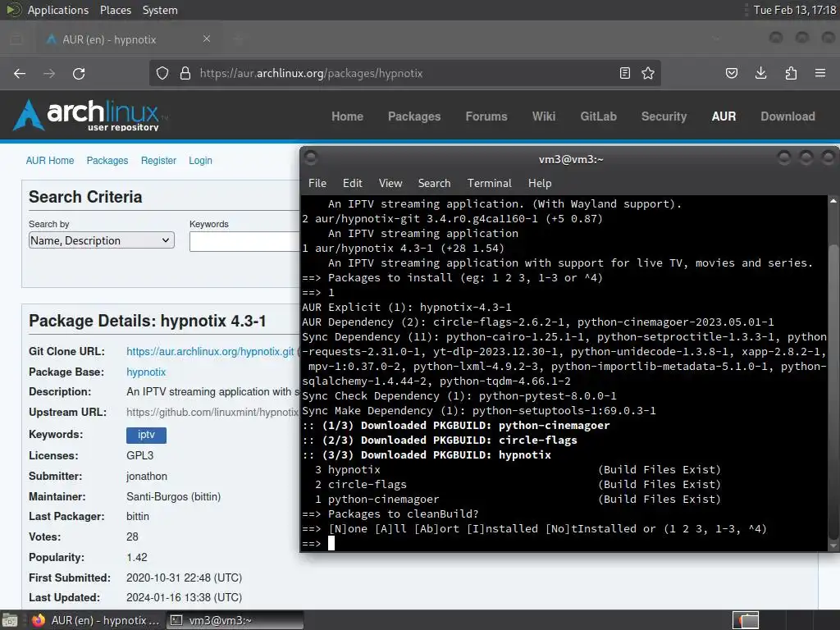840x630 pixels.
Task: Open Wiki in Arch navigation
Action: 544,116
